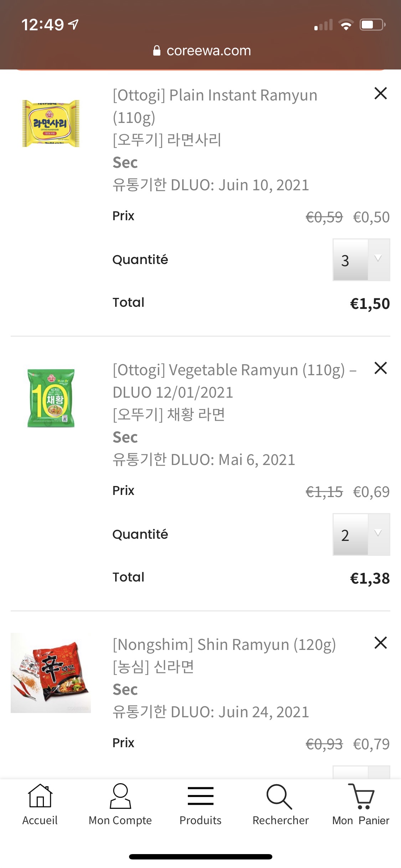Open Mon Compte account icon
The image size is (401, 868).
pyautogui.click(x=120, y=797)
